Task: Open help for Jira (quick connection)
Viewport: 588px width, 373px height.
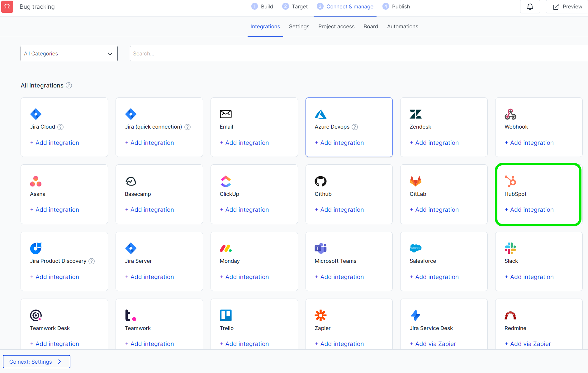Action: pos(187,127)
